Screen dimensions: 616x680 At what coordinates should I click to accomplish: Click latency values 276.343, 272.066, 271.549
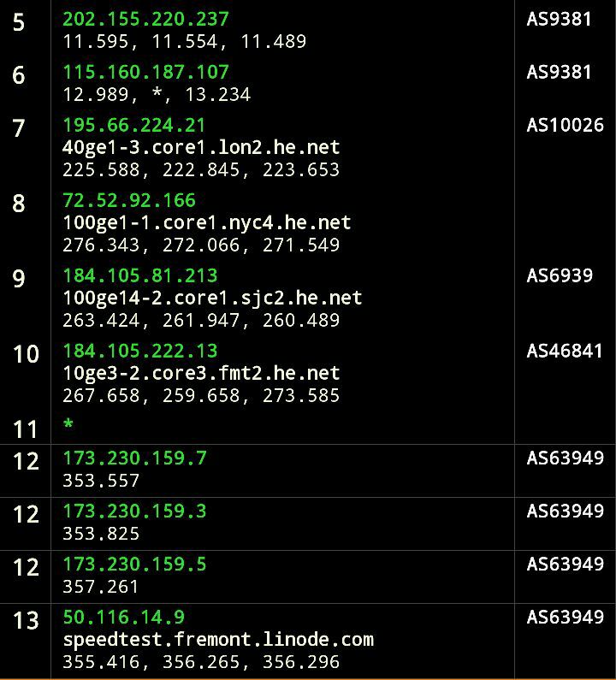coord(201,245)
